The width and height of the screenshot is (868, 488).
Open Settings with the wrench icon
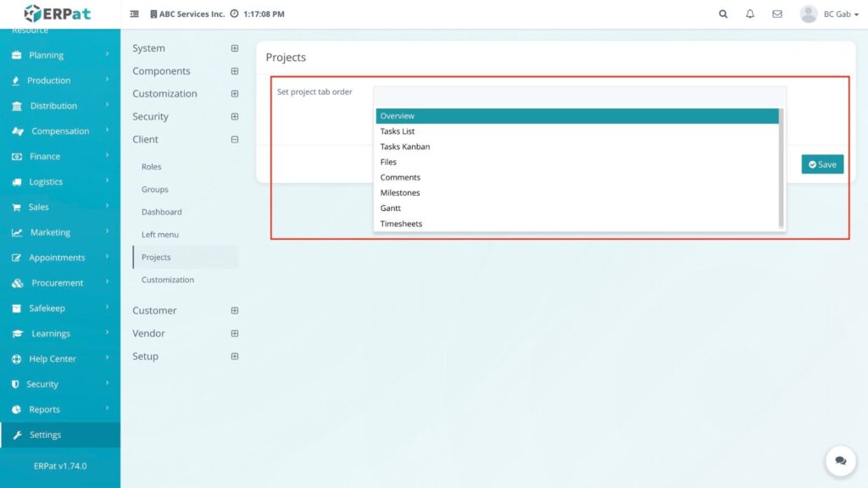46,435
